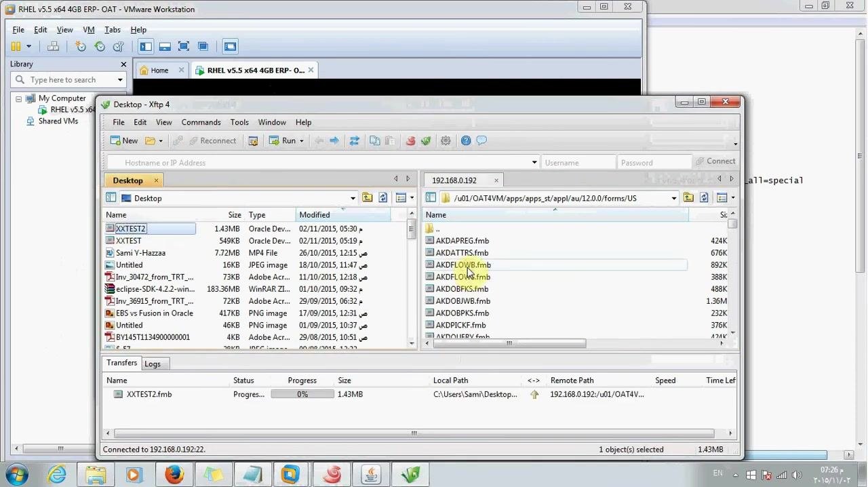
Task: Expand the local Desktop path dropdown
Action: [353, 198]
